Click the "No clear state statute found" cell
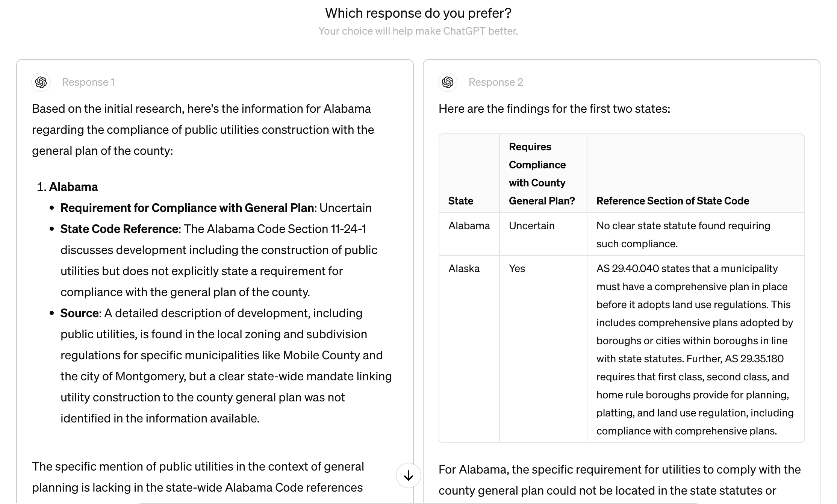837x504 pixels. (683, 235)
